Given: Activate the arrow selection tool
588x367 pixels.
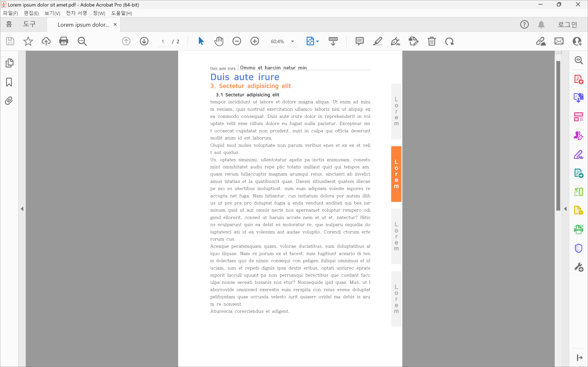Looking at the screenshot, I should click(x=201, y=41).
